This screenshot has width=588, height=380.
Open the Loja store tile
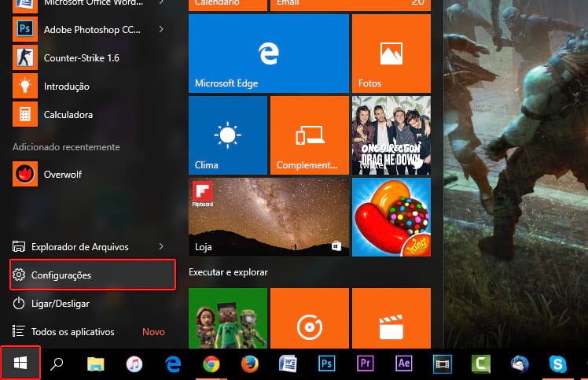[269, 217]
